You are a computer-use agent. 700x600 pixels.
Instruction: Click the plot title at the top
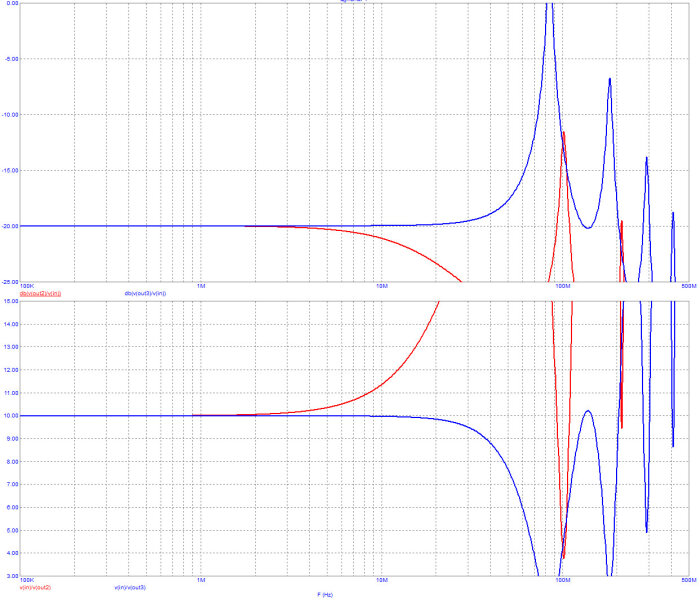[x=352, y=2]
